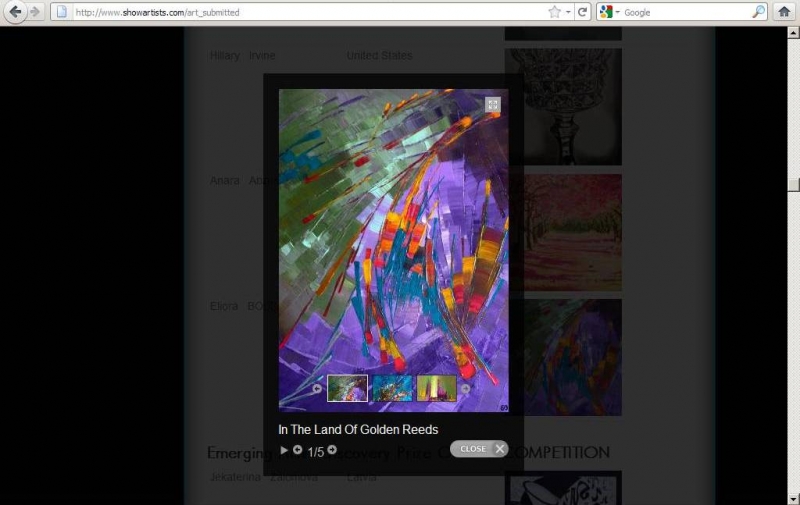Select the second blue thumbnail in strip
The height and width of the screenshot is (505, 800).
tap(392, 388)
